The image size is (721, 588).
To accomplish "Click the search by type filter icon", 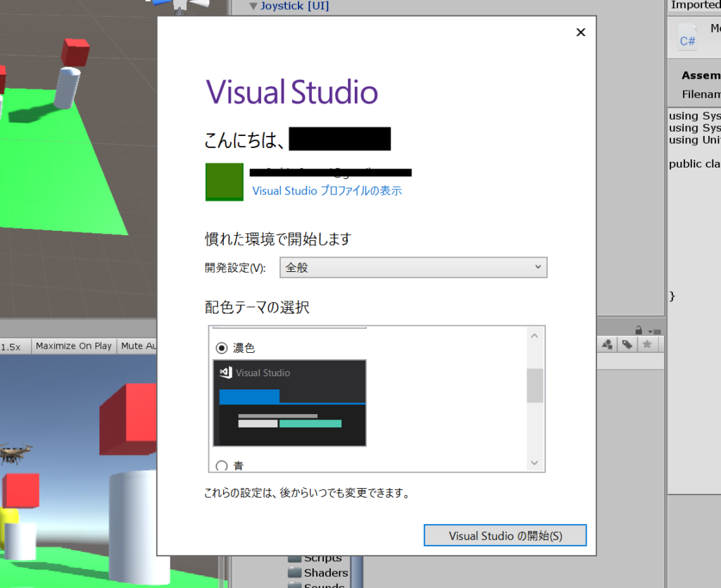I will pyautogui.click(x=607, y=344).
